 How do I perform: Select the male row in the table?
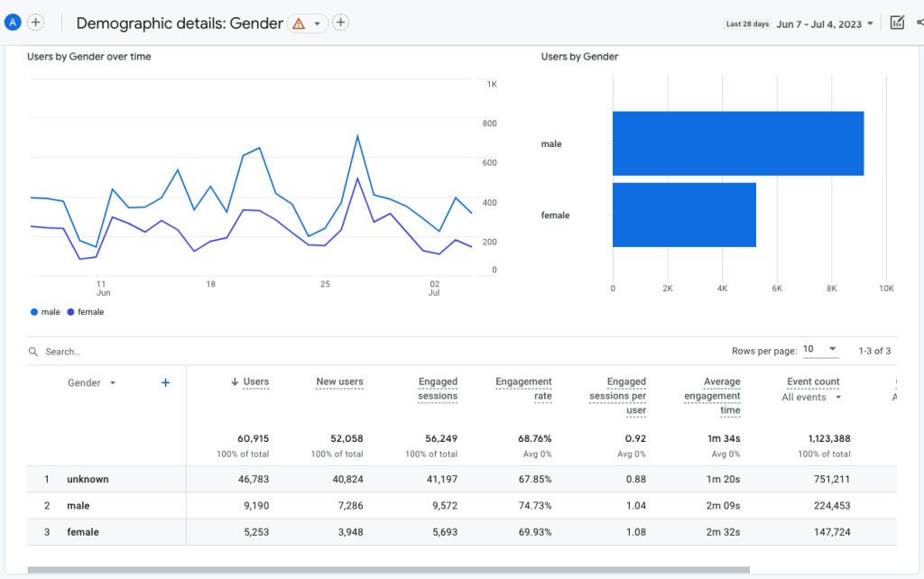point(79,505)
